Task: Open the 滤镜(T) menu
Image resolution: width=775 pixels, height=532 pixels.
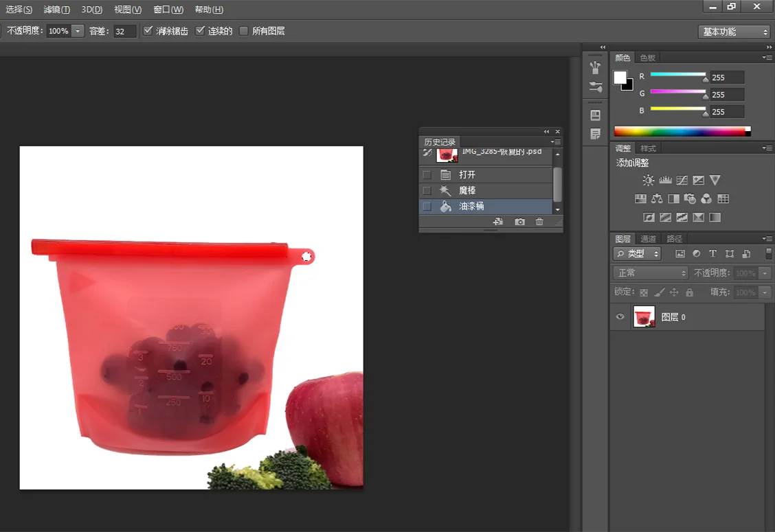Action: click(56, 10)
